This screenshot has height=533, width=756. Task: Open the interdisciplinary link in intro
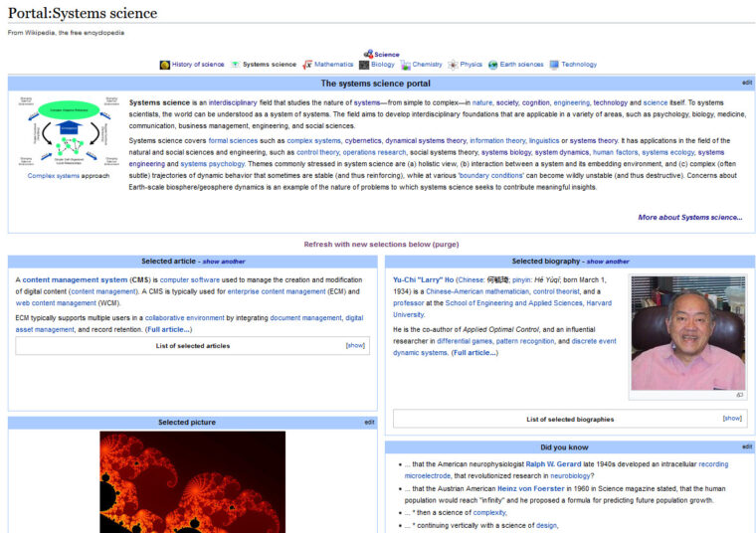tap(233, 102)
